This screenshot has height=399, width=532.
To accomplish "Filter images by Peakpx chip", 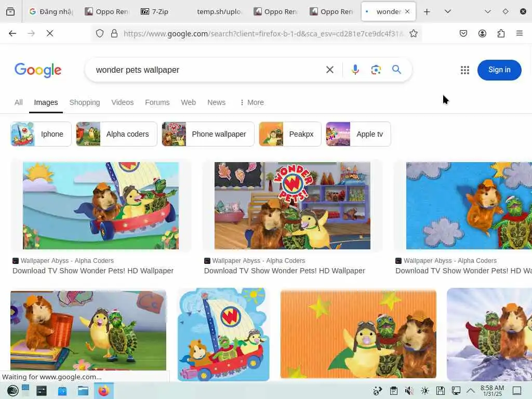I will [x=290, y=134].
